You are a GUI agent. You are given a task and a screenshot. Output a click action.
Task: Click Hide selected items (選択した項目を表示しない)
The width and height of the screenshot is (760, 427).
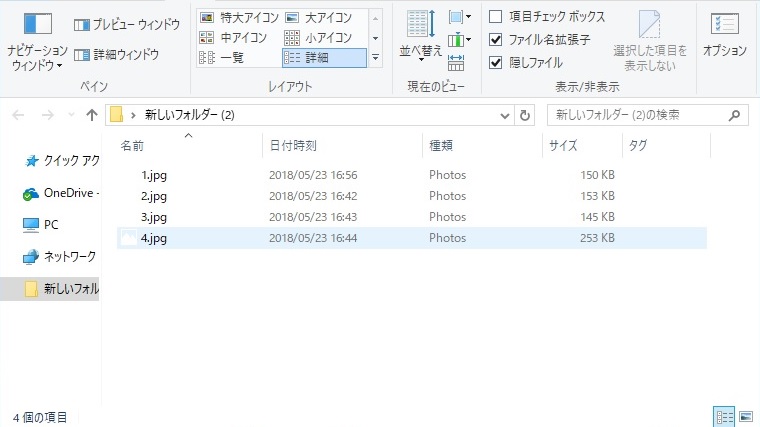(649, 42)
